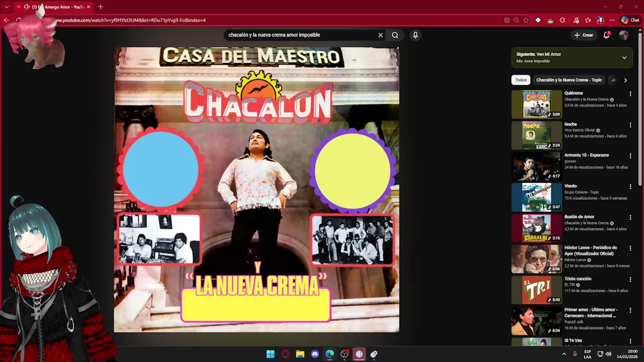Open YouTube notifications bell

606,35
